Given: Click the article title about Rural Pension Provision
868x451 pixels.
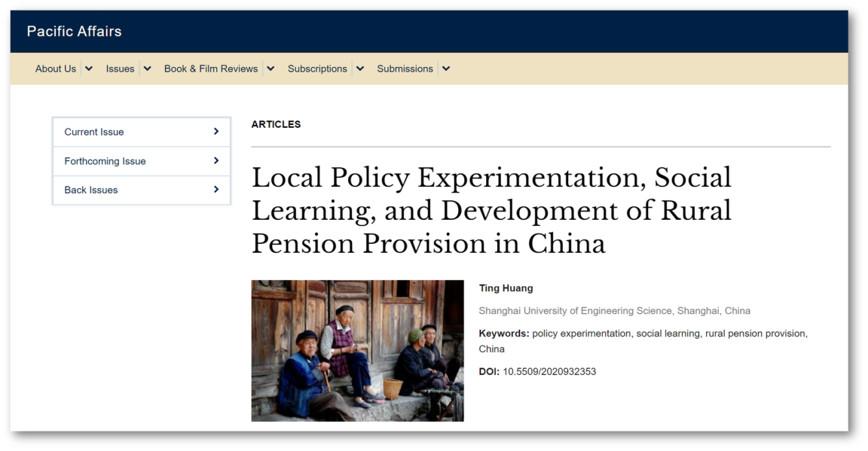Looking at the screenshot, I should (491, 210).
